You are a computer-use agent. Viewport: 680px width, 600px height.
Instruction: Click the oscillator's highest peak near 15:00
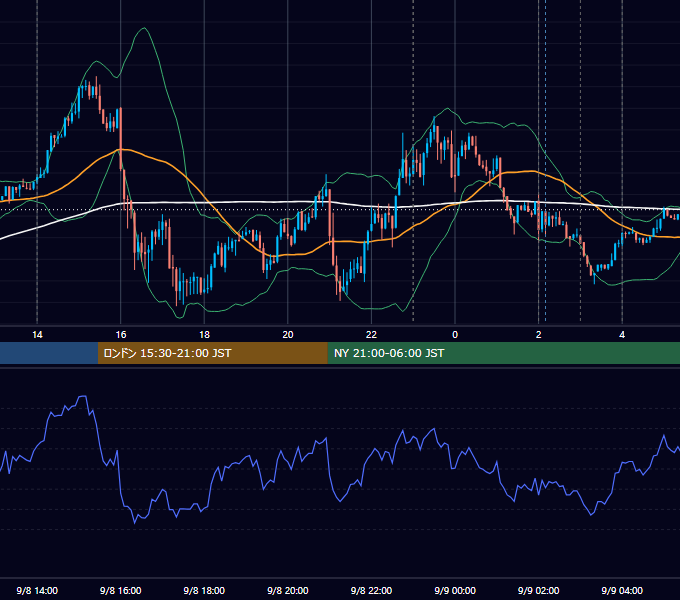point(82,396)
